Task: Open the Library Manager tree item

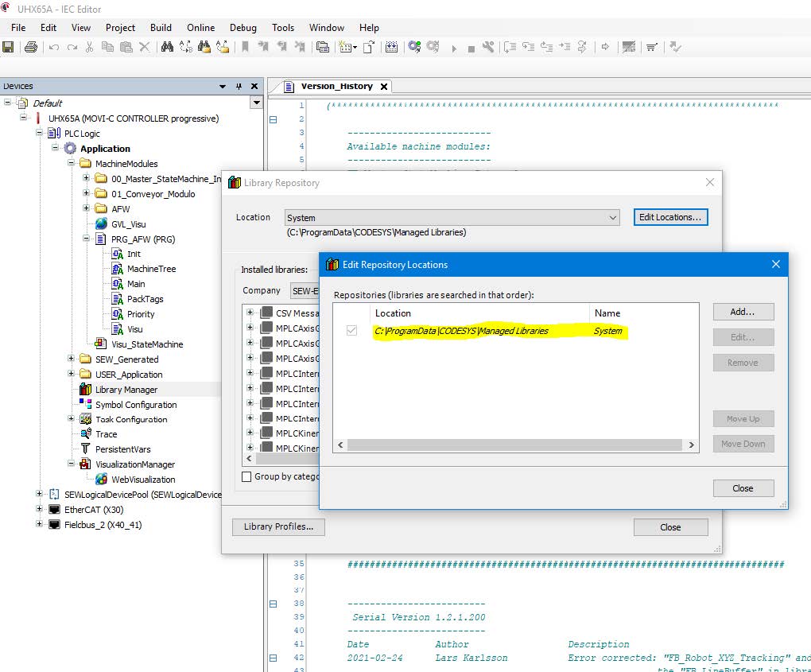Action: (x=126, y=390)
